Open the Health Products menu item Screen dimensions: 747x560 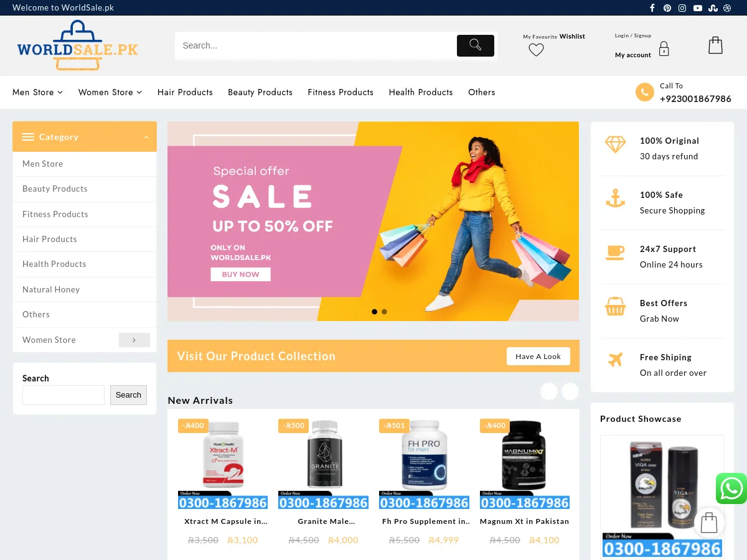(x=421, y=92)
